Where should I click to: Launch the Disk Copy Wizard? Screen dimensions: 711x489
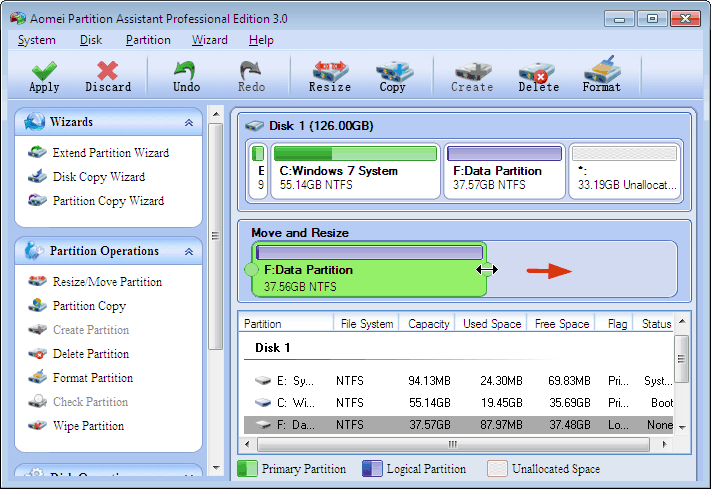(99, 177)
